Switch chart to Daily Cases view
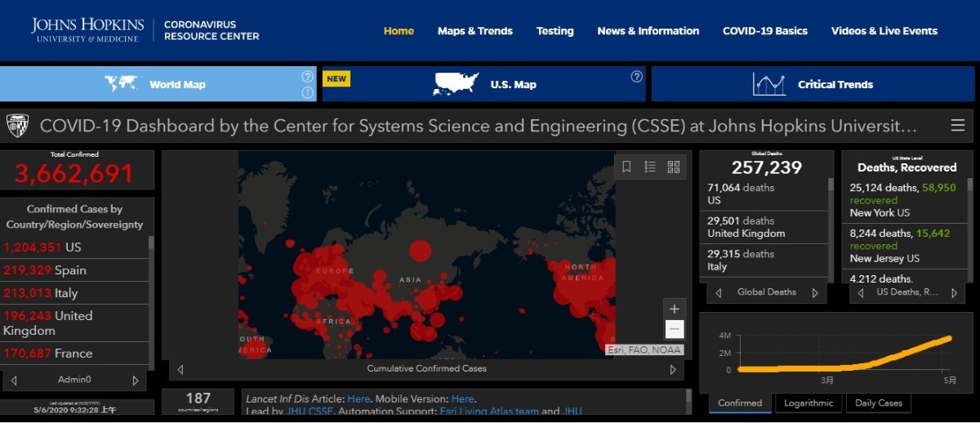The height and width of the screenshot is (423, 980). click(879, 403)
